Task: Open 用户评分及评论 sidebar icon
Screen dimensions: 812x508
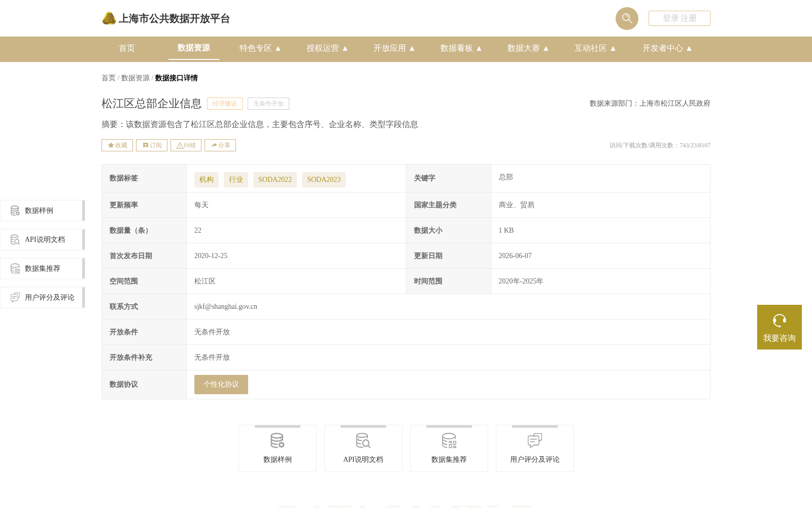Action: [15, 297]
